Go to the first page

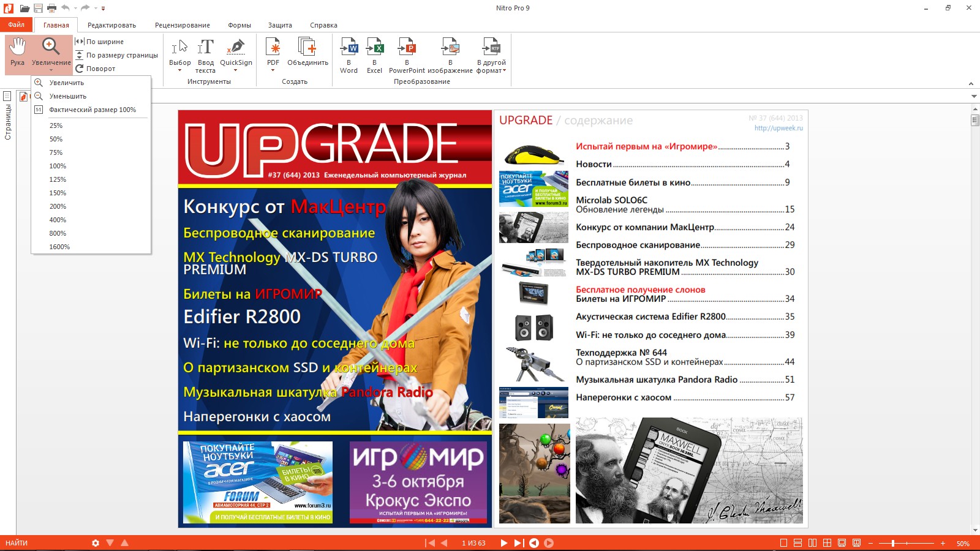[430, 543]
